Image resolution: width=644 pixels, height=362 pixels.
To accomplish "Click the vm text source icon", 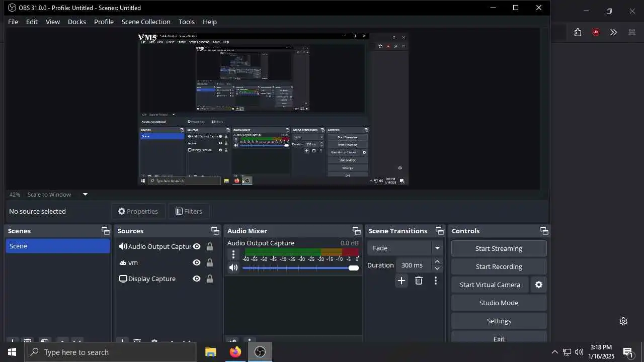I will coord(123,262).
